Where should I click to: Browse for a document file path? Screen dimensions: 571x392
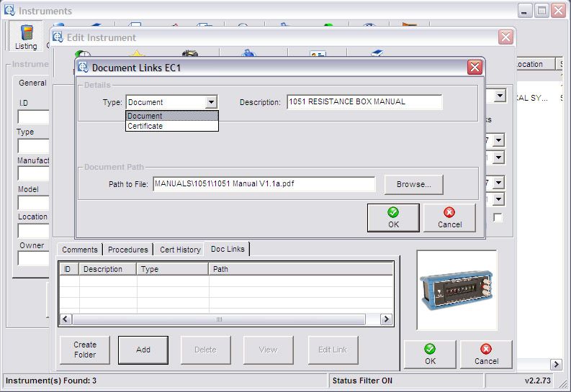click(x=414, y=184)
